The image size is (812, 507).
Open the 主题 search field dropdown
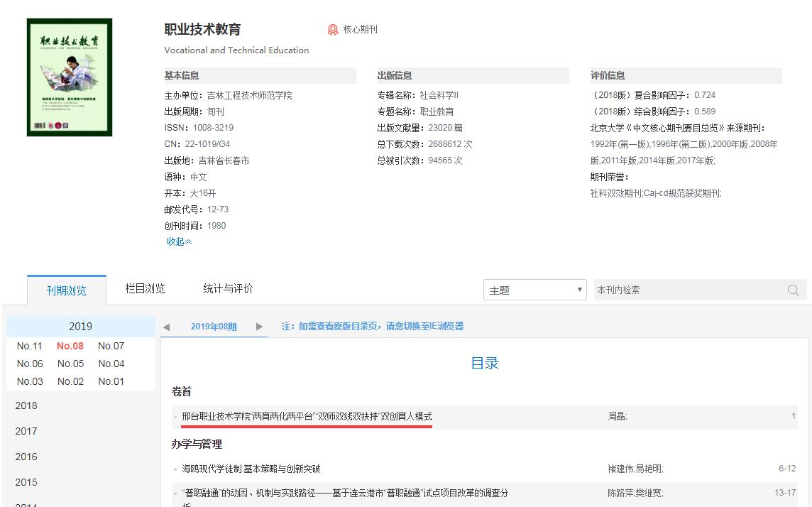[534, 290]
